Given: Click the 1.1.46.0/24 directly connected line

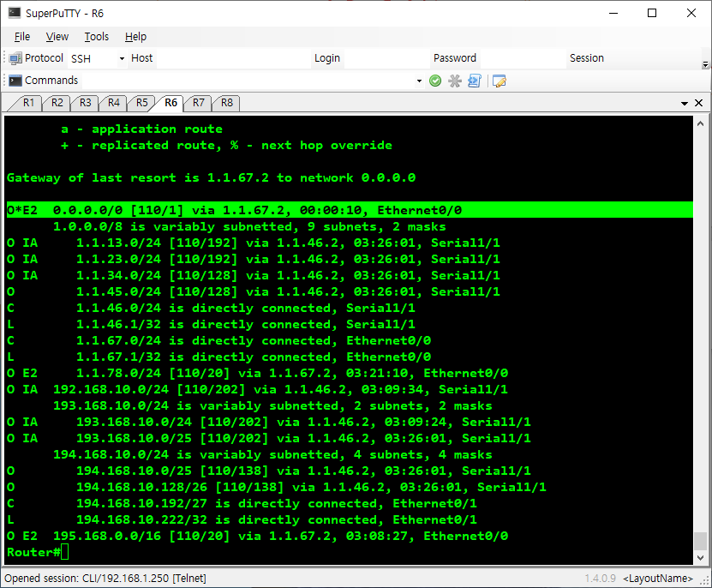Looking at the screenshot, I should click(x=211, y=308).
